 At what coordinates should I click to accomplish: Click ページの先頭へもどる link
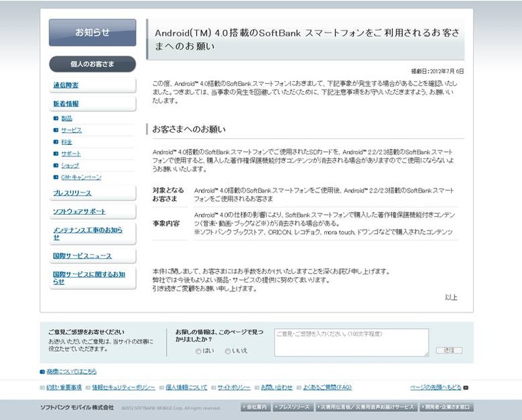(x=436, y=387)
